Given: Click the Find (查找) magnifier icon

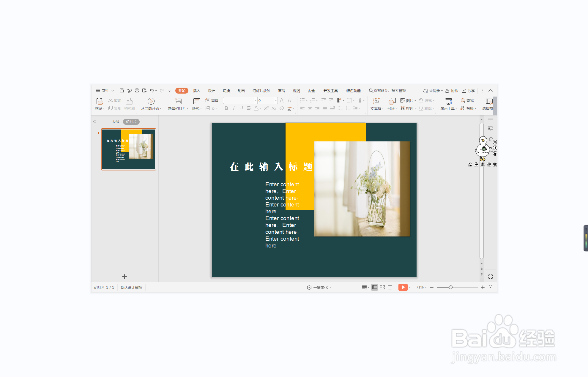Looking at the screenshot, I should [463, 101].
